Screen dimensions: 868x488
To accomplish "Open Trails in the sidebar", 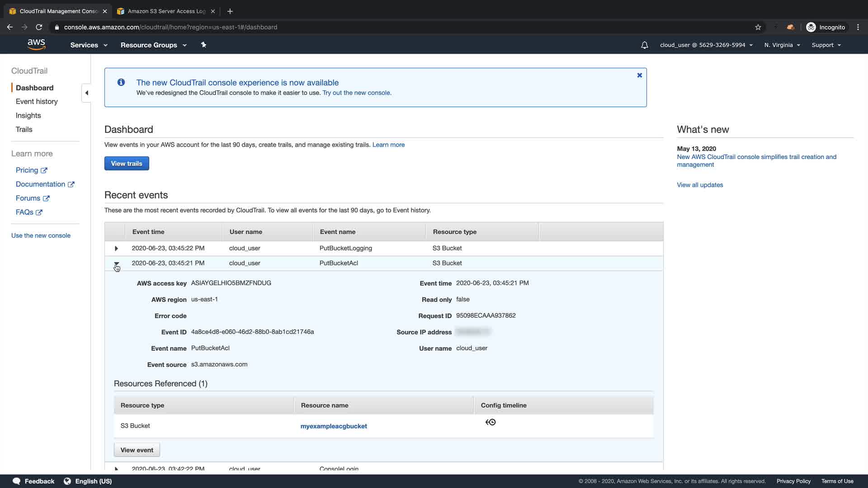I will tap(24, 130).
